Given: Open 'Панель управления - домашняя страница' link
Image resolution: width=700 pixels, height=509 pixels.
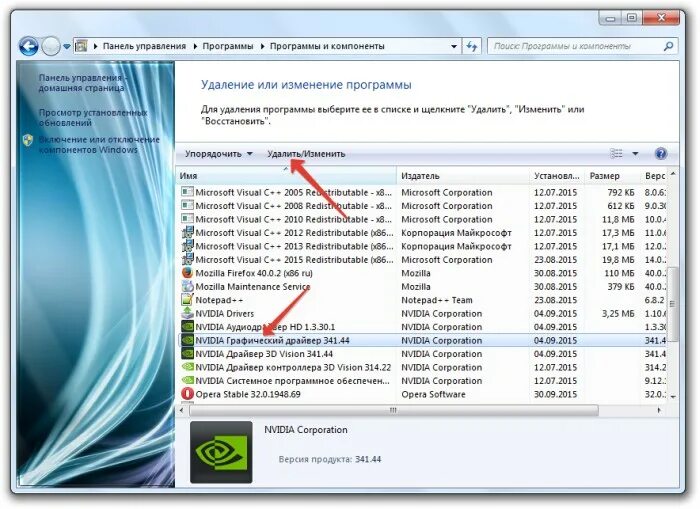Looking at the screenshot, I should point(82,83).
